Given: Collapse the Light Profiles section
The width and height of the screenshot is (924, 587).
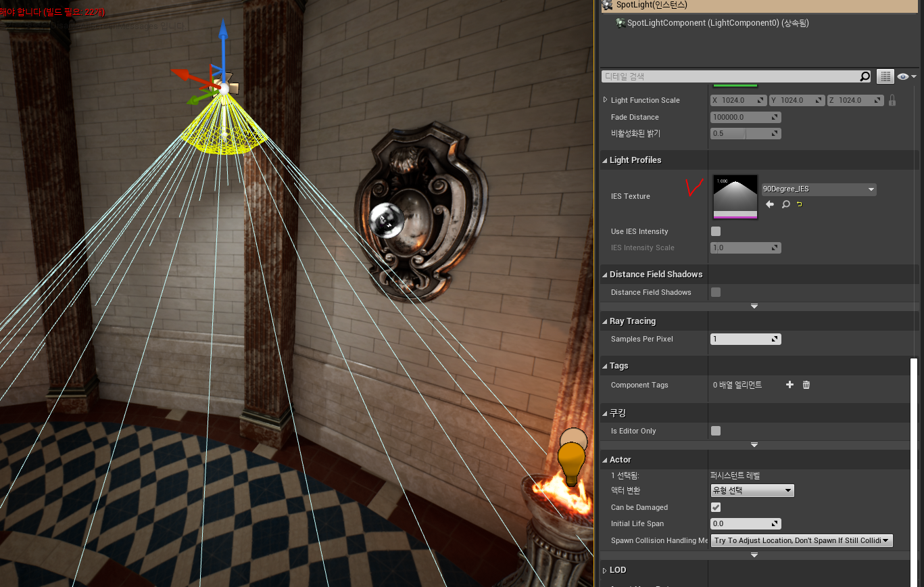Looking at the screenshot, I should pyautogui.click(x=605, y=160).
